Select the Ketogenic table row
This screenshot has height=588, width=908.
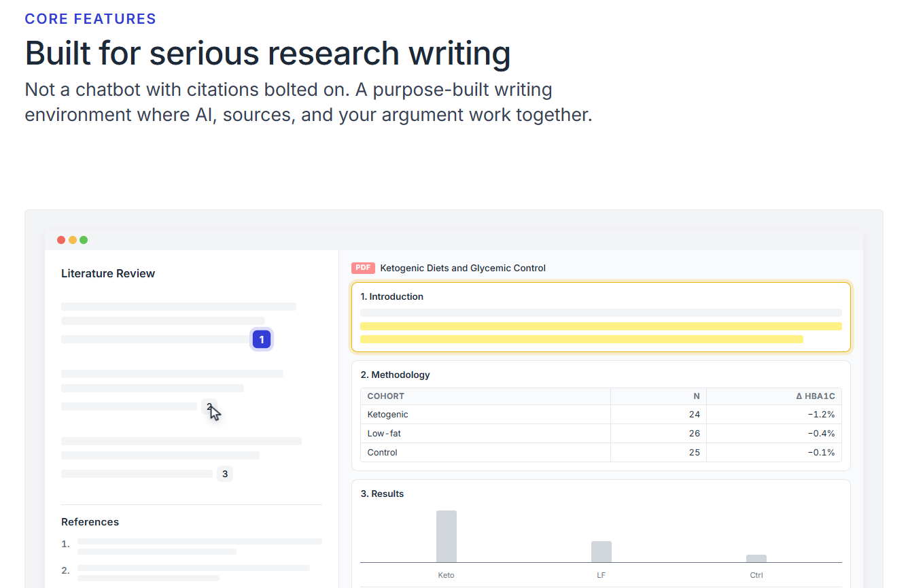click(x=601, y=415)
